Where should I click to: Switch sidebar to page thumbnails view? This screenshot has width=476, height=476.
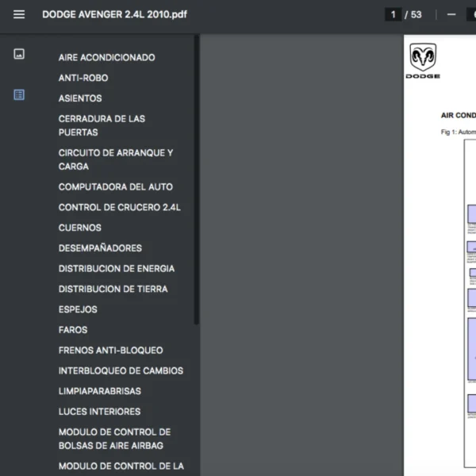(x=19, y=54)
